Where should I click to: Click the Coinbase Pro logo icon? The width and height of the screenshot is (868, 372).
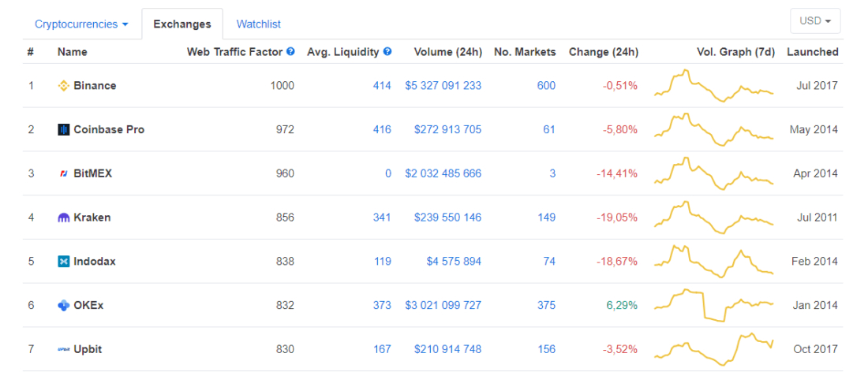[64, 129]
